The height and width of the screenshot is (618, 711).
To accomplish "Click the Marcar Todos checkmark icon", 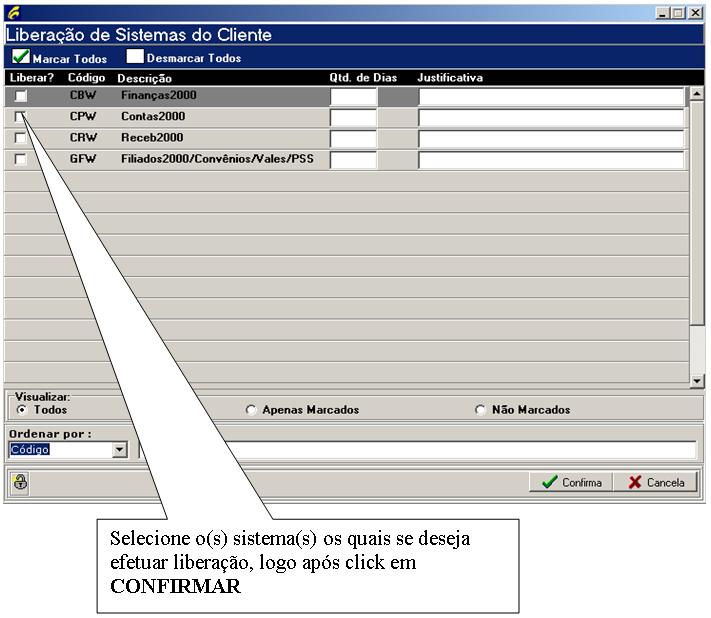I will [20, 57].
